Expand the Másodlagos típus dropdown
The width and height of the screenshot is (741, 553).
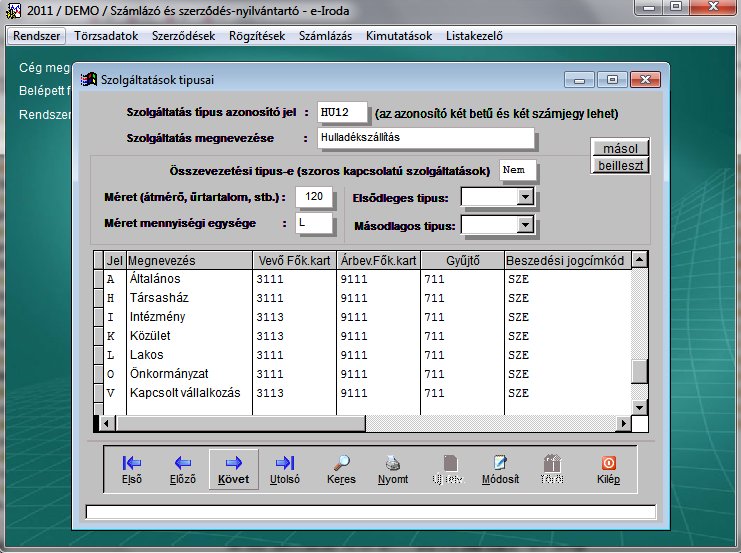525,225
